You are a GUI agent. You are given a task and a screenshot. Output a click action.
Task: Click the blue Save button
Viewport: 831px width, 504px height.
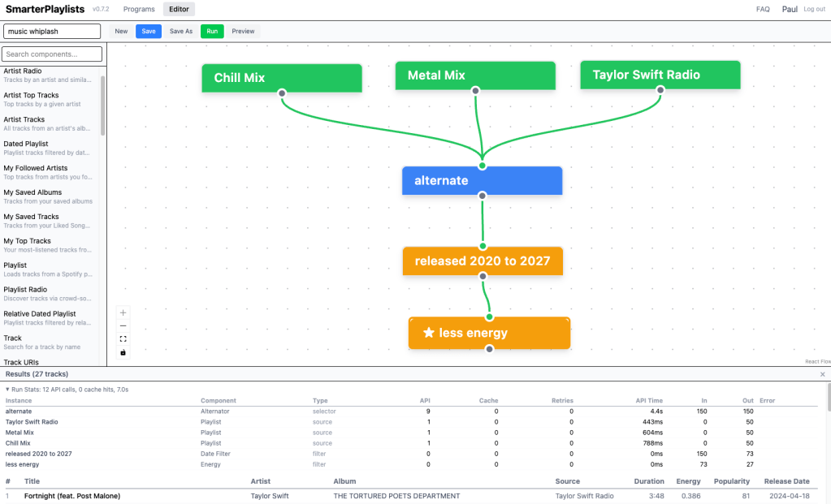pyautogui.click(x=149, y=32)
